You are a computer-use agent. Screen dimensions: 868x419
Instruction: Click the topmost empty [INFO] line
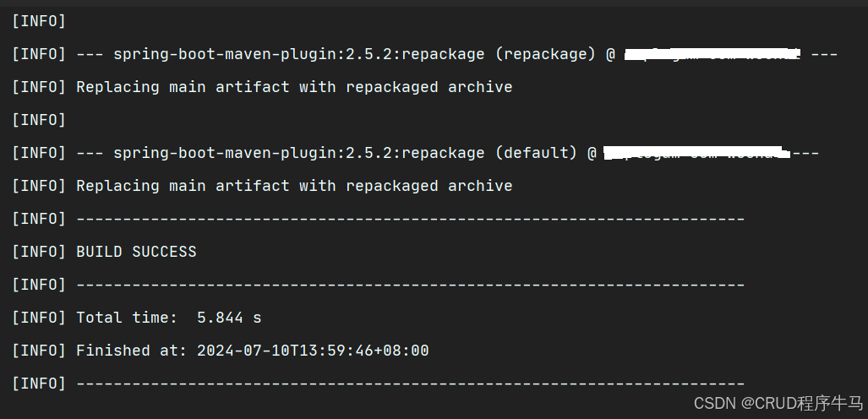click(x=39, y=22)
